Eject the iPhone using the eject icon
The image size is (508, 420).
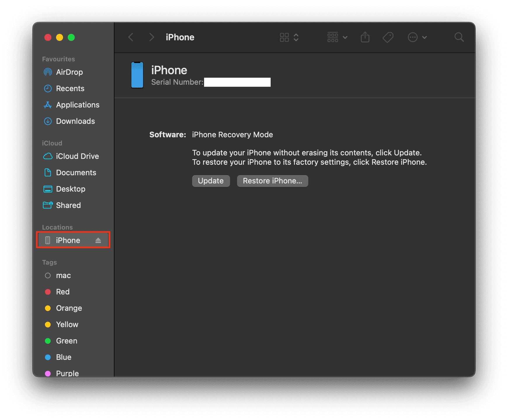(x=98, y=240)
